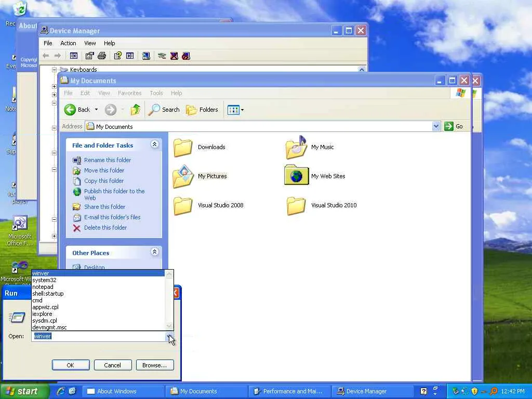Open the Back button history dropdown arrow
532x399 pixels.
[x=96, y=110]
